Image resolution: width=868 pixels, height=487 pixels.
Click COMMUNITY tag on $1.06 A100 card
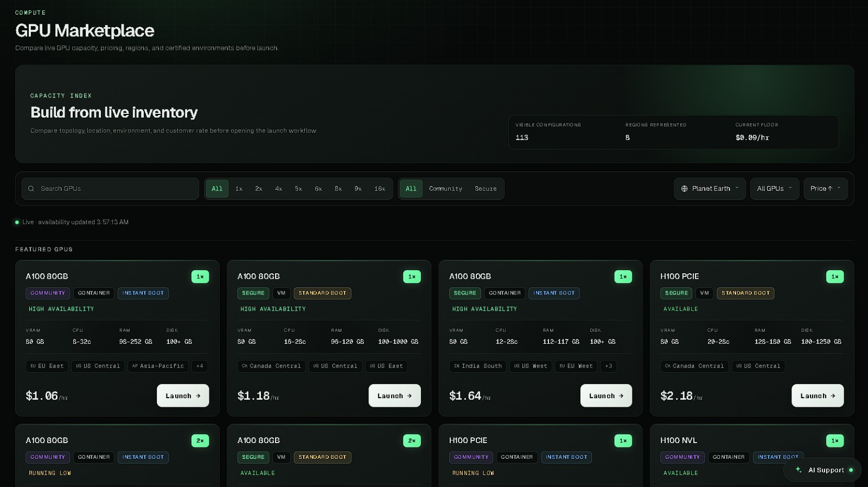tap(48, 293)
